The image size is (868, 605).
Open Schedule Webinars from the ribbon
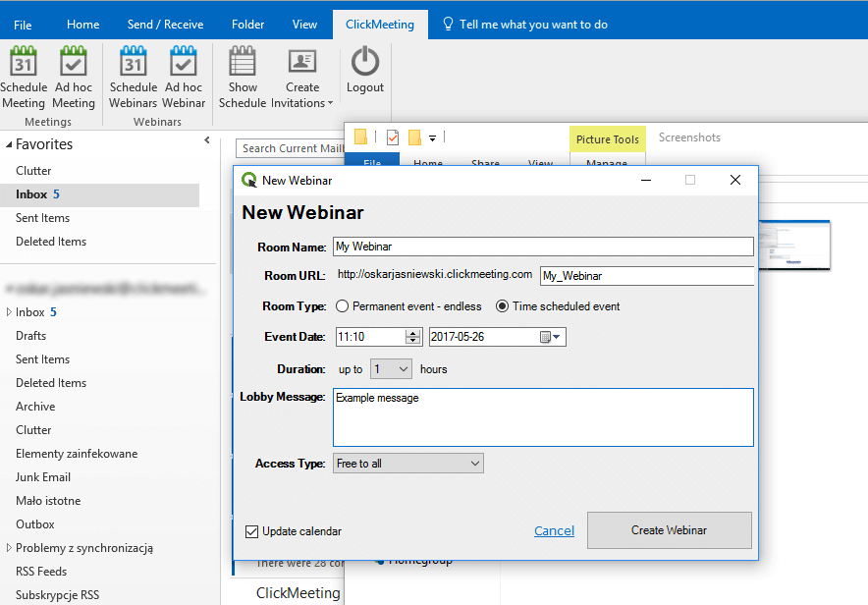click(134, 63)
